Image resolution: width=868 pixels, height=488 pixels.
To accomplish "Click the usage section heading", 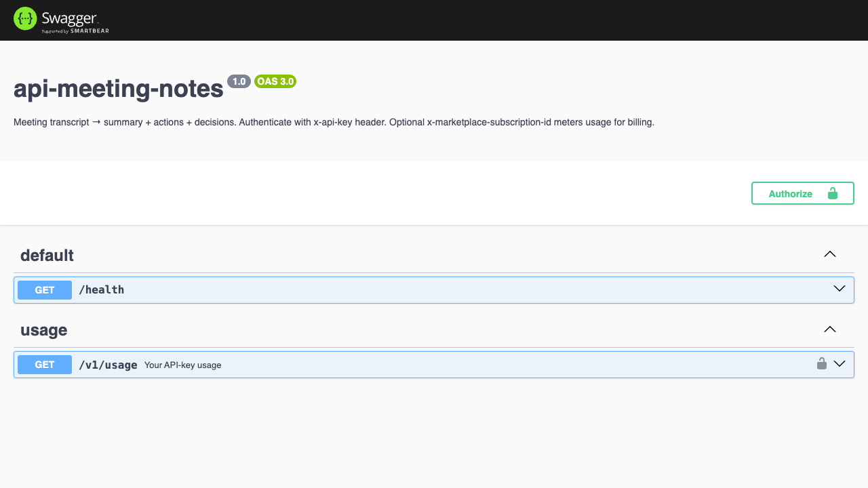I will (44, 331).
